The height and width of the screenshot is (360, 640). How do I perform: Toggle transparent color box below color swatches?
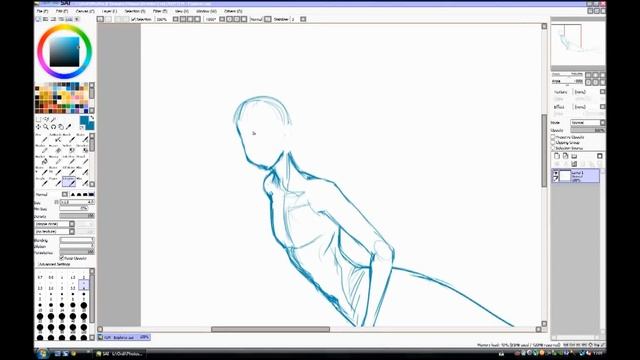tap(82, 128)
